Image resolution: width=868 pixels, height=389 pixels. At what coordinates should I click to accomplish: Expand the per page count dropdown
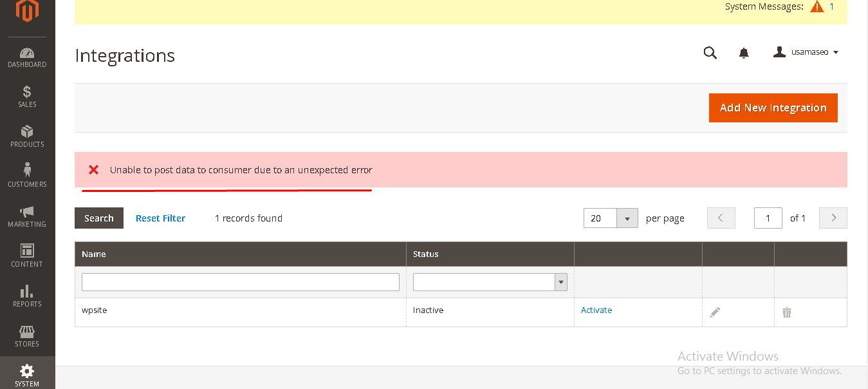[627, 218]
